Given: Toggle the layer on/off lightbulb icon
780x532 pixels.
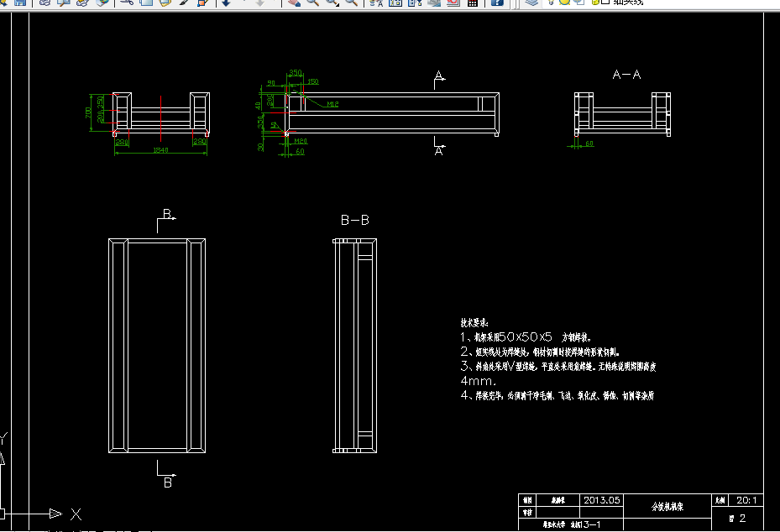Looking at the screenshot, I should [551, 3].
